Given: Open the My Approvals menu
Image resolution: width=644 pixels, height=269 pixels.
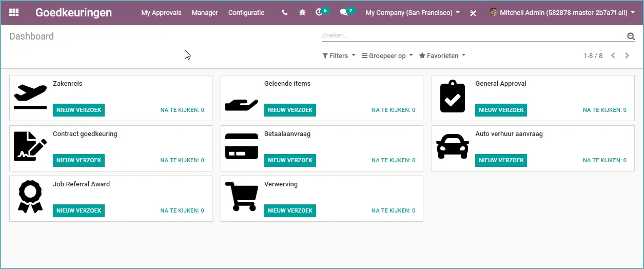Looking at the screenshot, I should (x=161, y=12).
